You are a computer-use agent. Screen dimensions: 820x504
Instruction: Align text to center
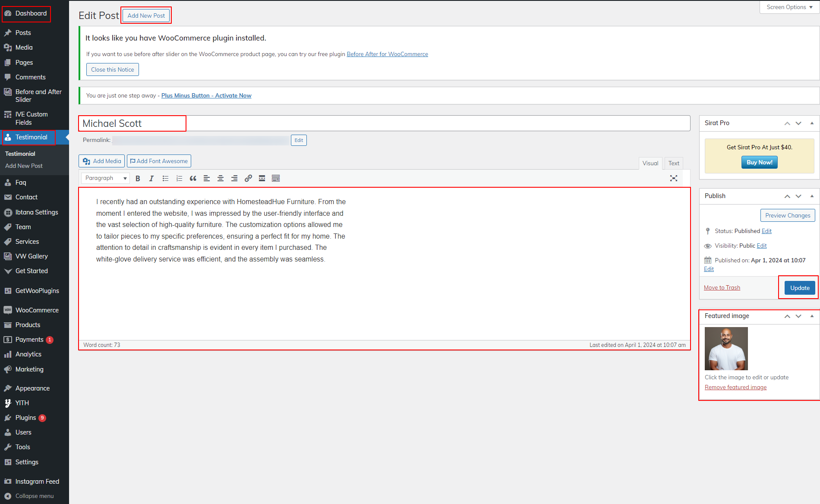coord(221,178)
